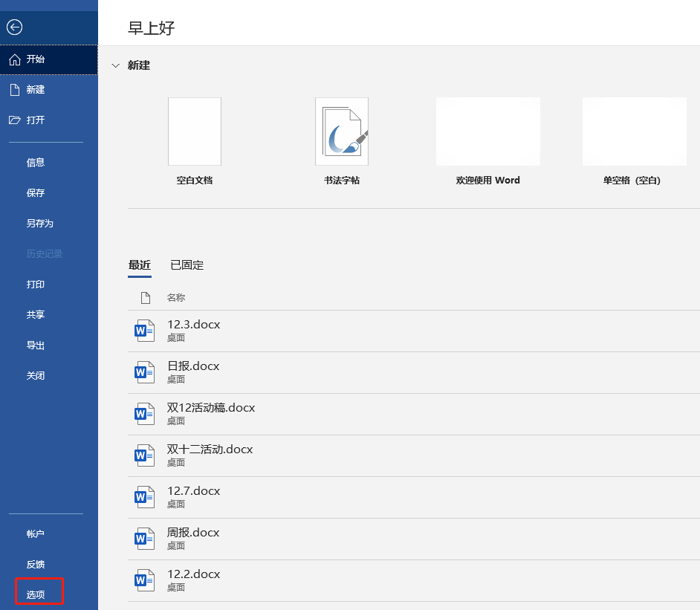Click the Word icon beside 双十二活动.docx

[145, 455]
